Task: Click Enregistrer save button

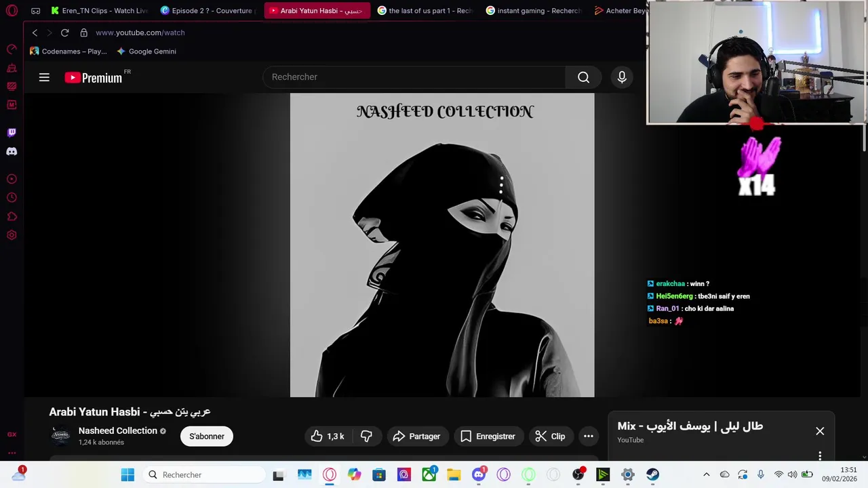Action: click(488, 436)
